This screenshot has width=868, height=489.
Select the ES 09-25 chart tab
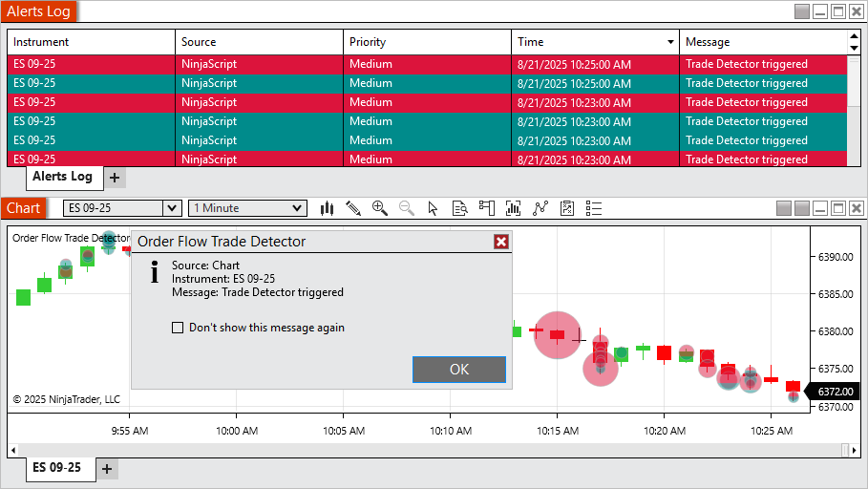click(57, 468)
